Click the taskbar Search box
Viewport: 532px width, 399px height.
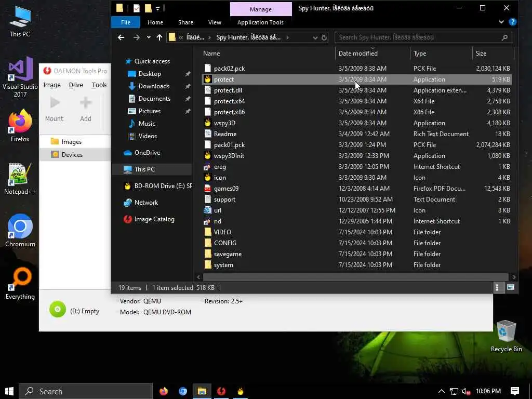86,391
